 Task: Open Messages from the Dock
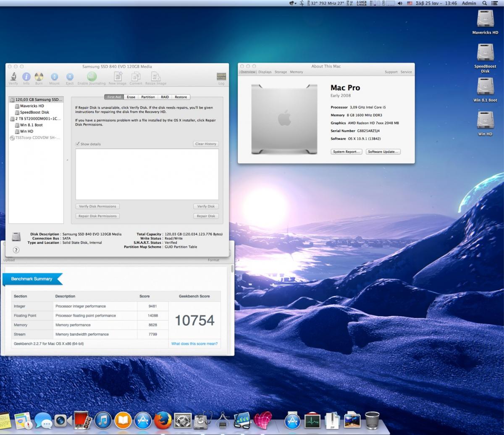coord(43,420)
